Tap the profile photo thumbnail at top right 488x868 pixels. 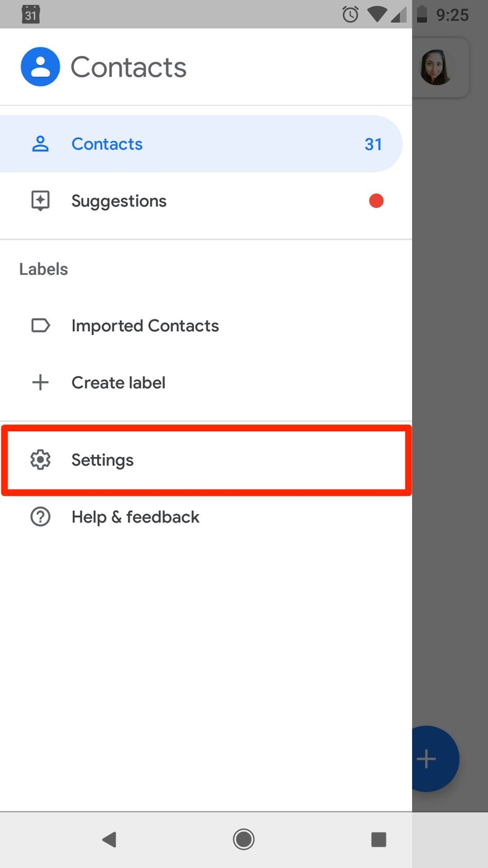pyautogui.click(x=436, y=67)
